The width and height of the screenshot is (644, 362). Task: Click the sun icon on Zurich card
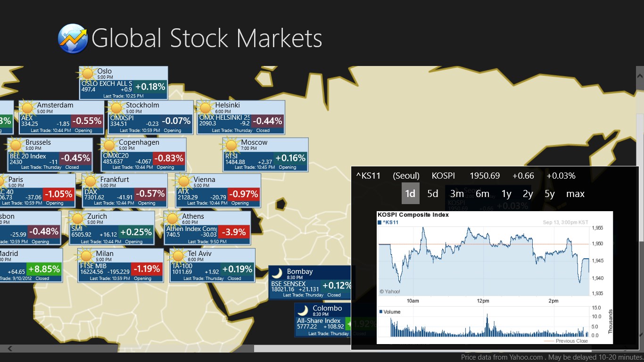coord(78,219)
